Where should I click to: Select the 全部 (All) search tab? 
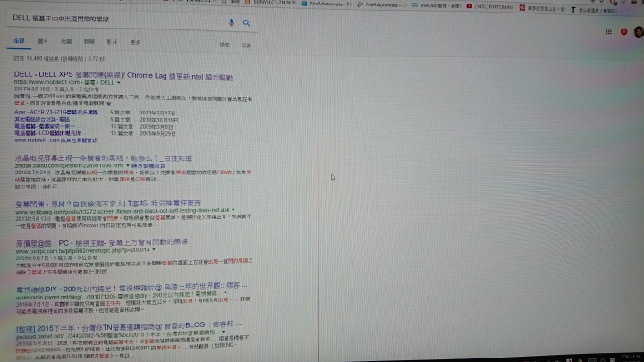[19, 40]
